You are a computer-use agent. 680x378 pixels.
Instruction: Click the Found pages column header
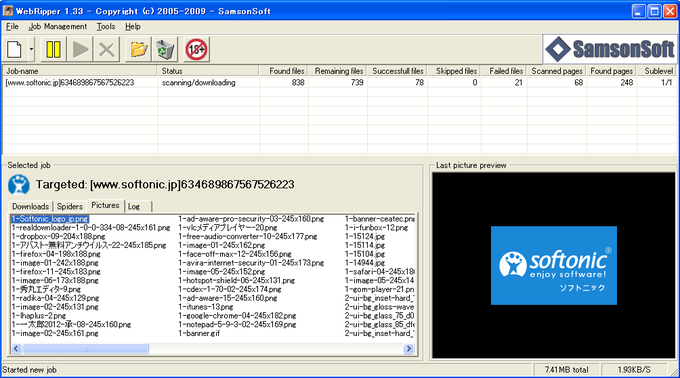[x=611, y=71]
